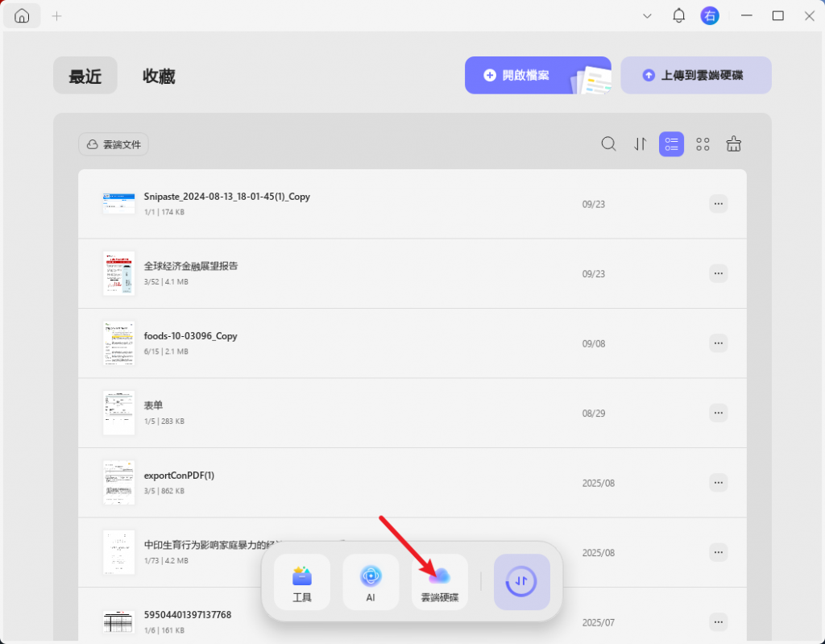
Task: Switch to grid view
Action: click(x=703, y=143)
